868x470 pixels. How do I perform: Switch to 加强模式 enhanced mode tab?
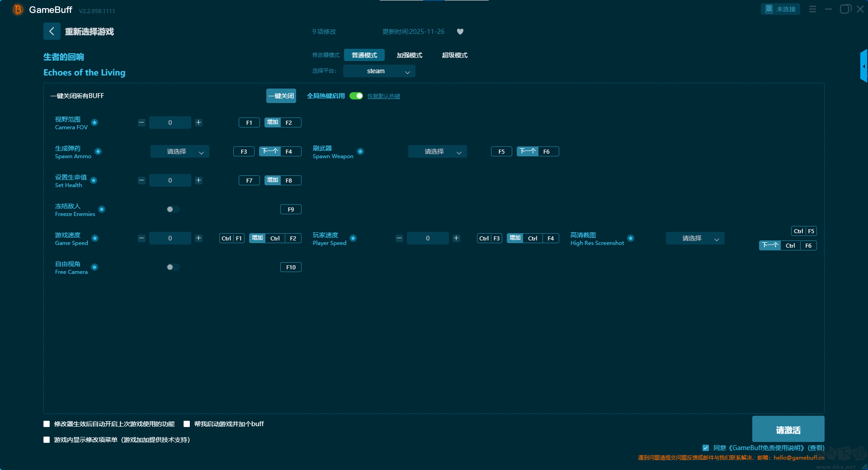(x=409, y=55)
